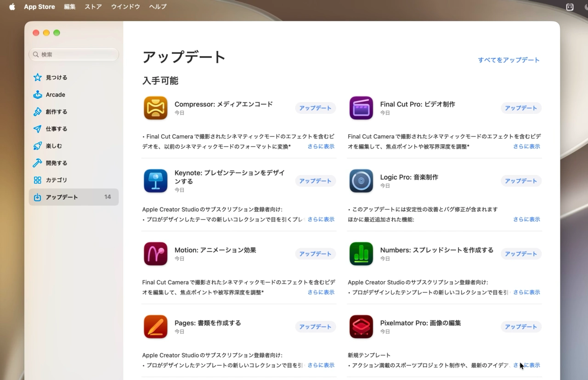Click すべてをアップデート link
Screen dimensions: 588x380
coord(509,60)
